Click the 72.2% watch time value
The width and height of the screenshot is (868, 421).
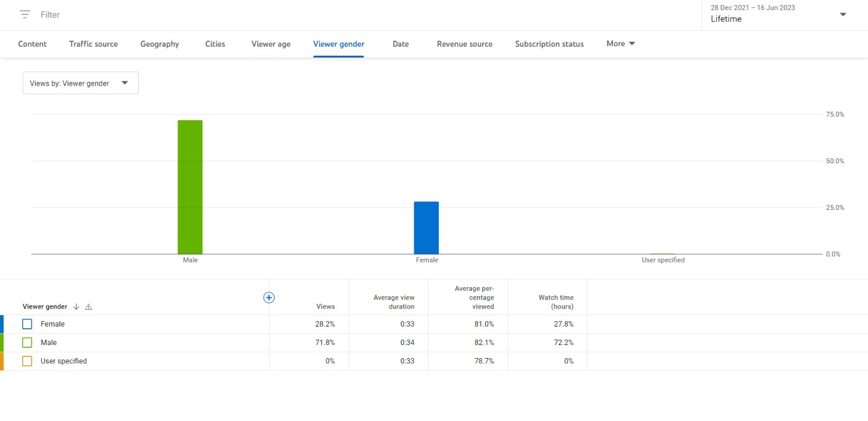tap(564, 342)
